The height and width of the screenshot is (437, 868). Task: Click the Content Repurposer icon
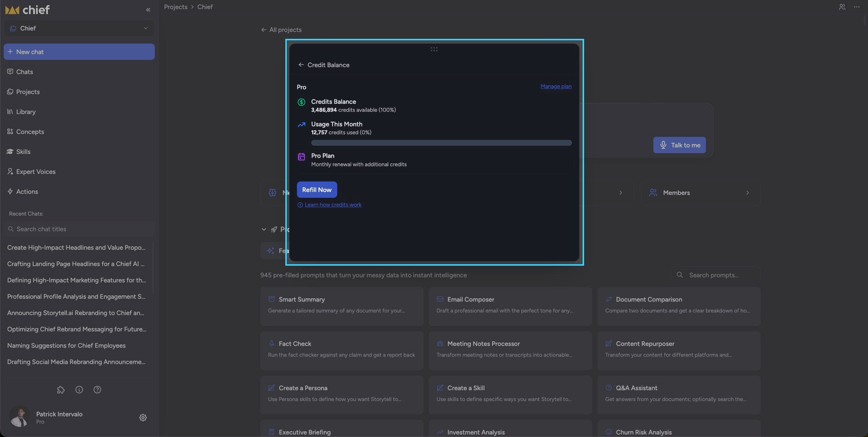[x=608, y=344]
